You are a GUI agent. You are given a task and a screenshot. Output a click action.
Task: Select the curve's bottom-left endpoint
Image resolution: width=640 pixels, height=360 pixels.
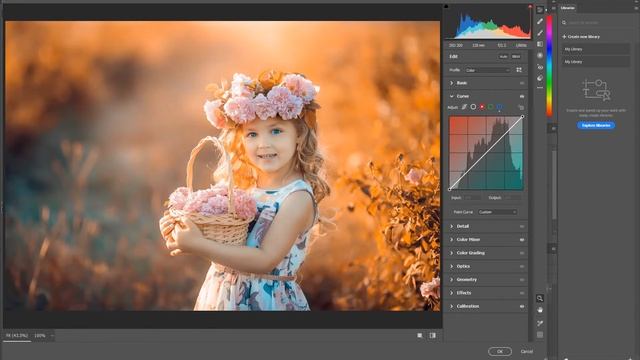click(449, 189)
